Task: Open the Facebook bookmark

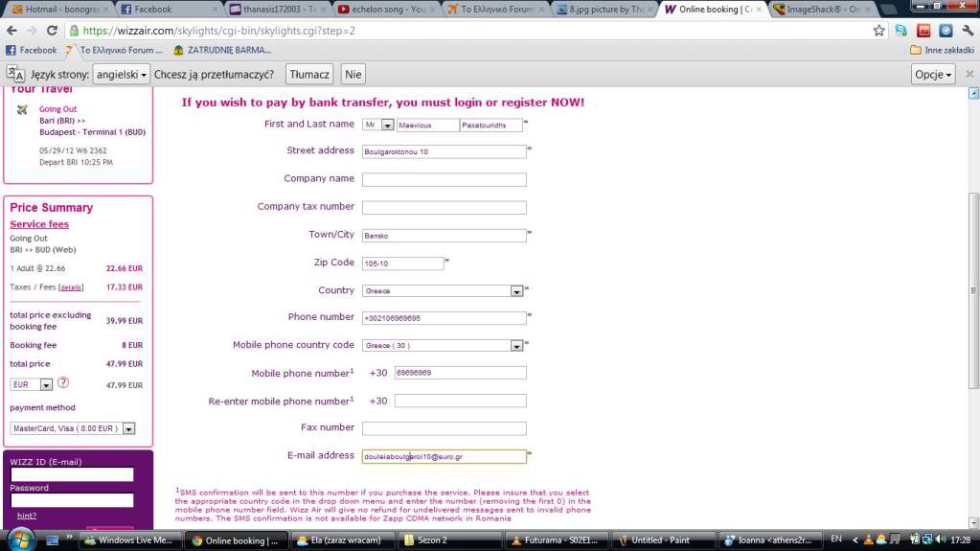Action: tap(32, 50)
